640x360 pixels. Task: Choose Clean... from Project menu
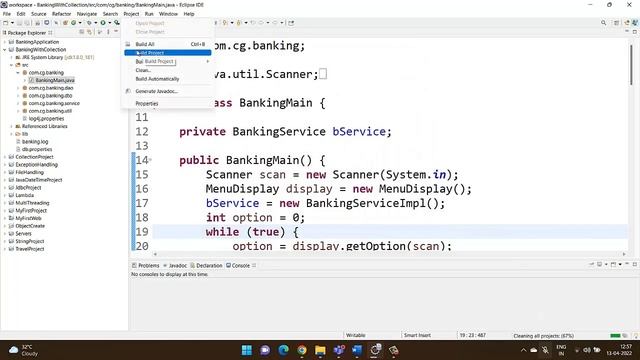[x=168, y=70]
